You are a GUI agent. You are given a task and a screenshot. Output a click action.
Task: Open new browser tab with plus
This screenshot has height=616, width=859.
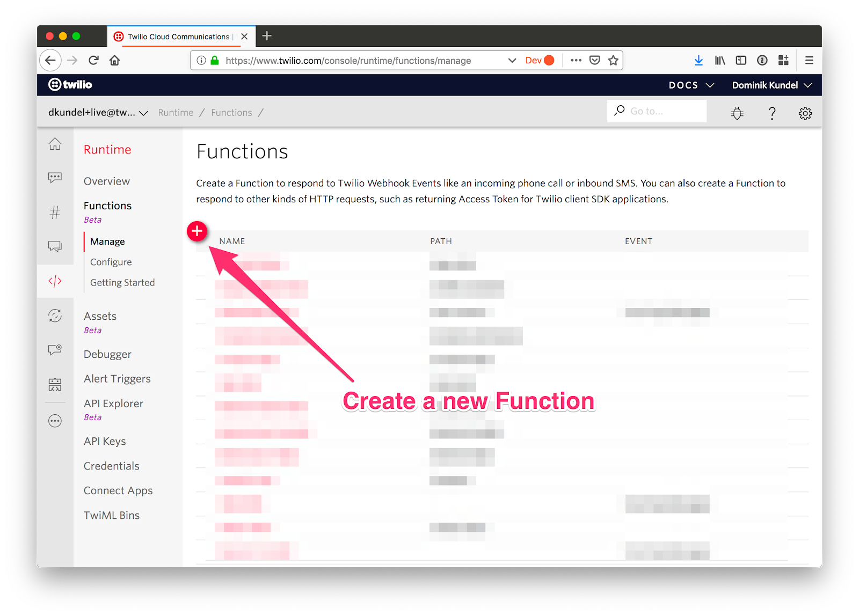[x=267, y=36]
